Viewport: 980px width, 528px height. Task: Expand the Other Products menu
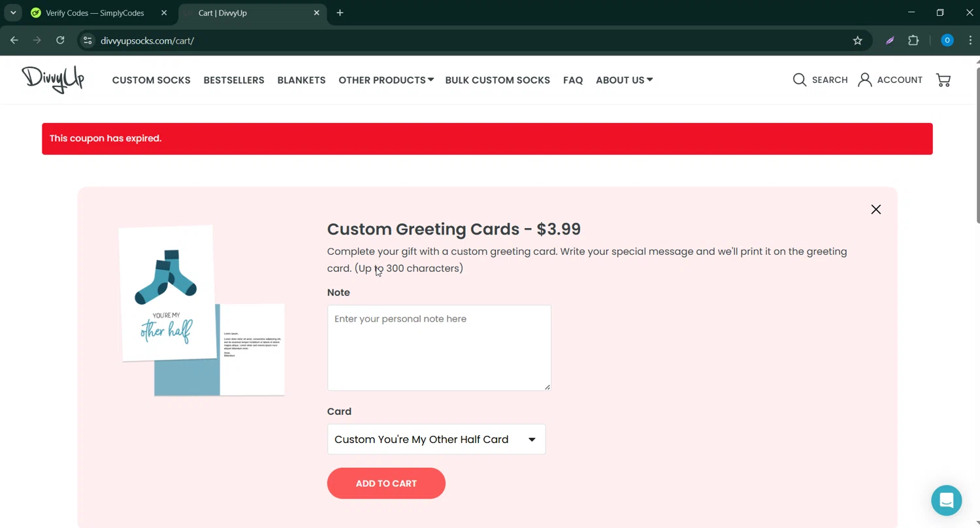(386, 80)
